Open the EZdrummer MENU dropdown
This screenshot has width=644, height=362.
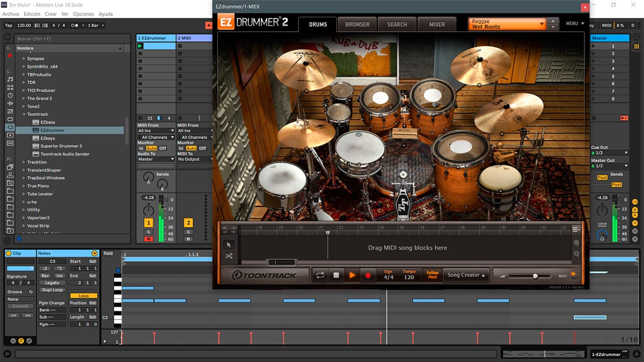coord(575,24)
